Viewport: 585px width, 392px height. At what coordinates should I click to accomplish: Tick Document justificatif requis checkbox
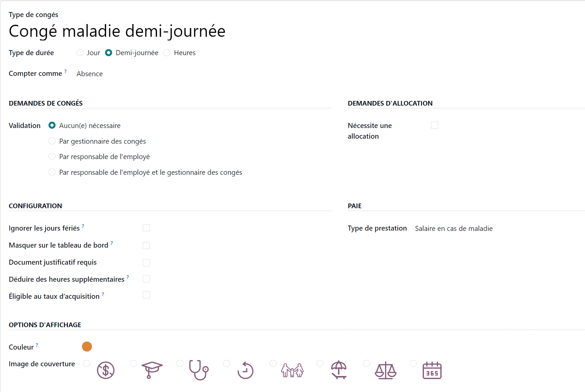146,263
